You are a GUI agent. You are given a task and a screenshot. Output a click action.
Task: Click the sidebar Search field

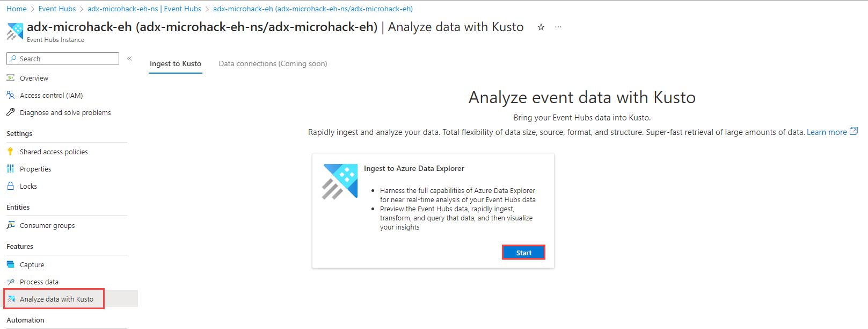[x=63, y=59]
